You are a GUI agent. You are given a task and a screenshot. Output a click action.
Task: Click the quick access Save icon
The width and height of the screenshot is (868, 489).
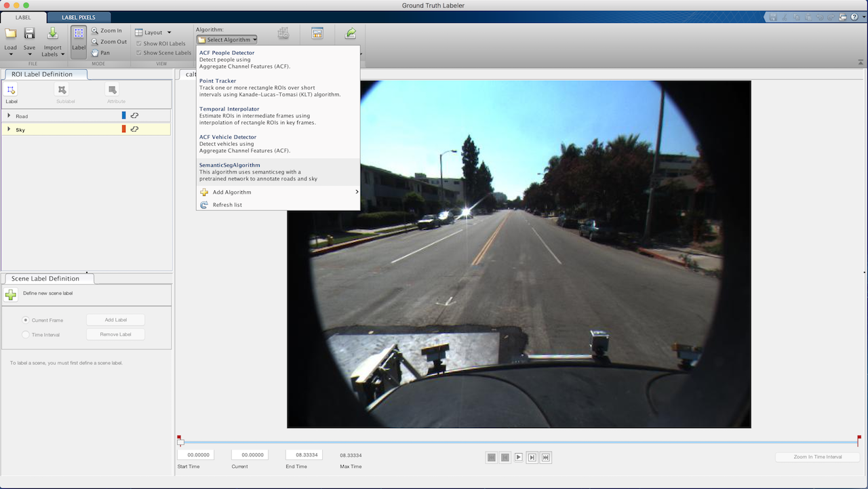pos(772,17)
